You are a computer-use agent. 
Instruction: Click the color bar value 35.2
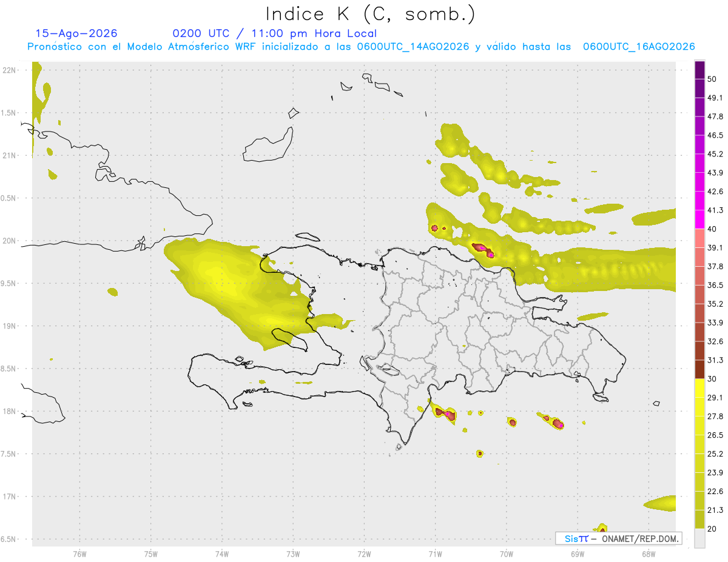715,304
